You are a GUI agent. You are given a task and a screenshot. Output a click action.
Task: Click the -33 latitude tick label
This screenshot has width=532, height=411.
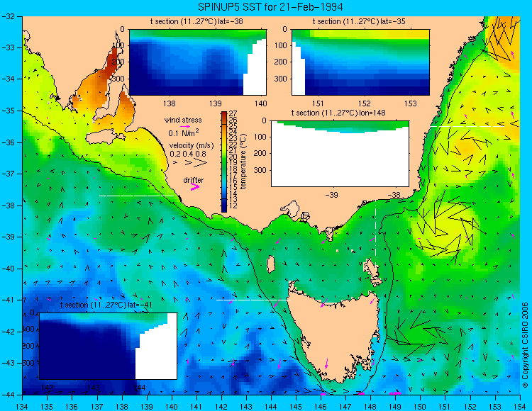point(7,47)
